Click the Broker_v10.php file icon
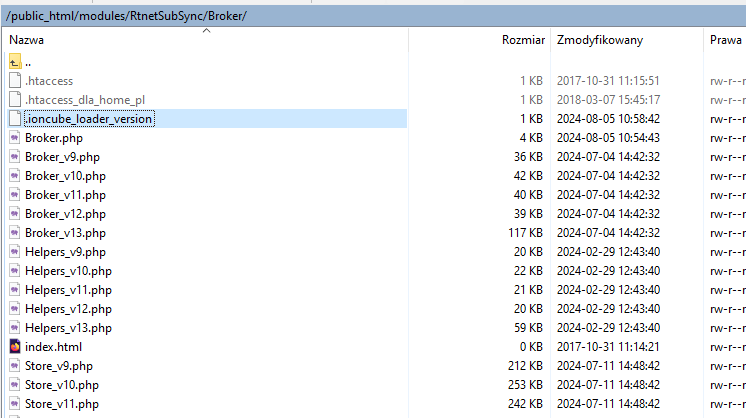Screen dimensions: 746x418 point(15,175)
